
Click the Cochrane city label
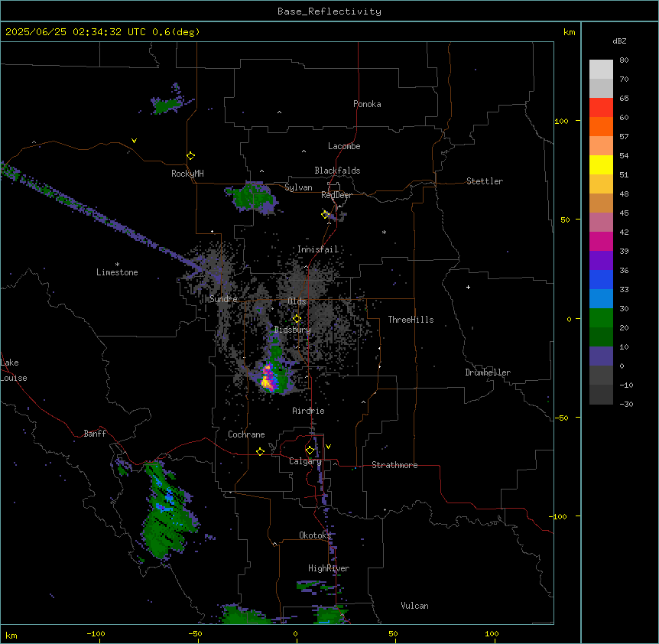(246, 434)
